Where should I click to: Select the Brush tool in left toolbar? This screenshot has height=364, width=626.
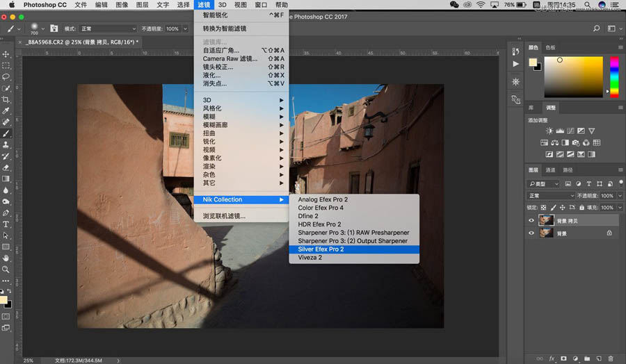6,133
